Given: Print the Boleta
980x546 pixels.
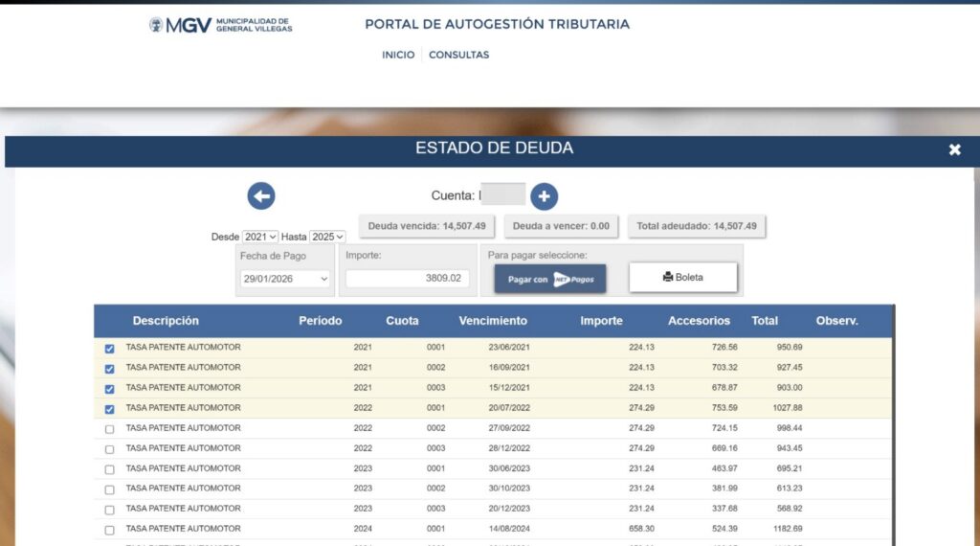Looking at the screenshot, I should [682, 278].
